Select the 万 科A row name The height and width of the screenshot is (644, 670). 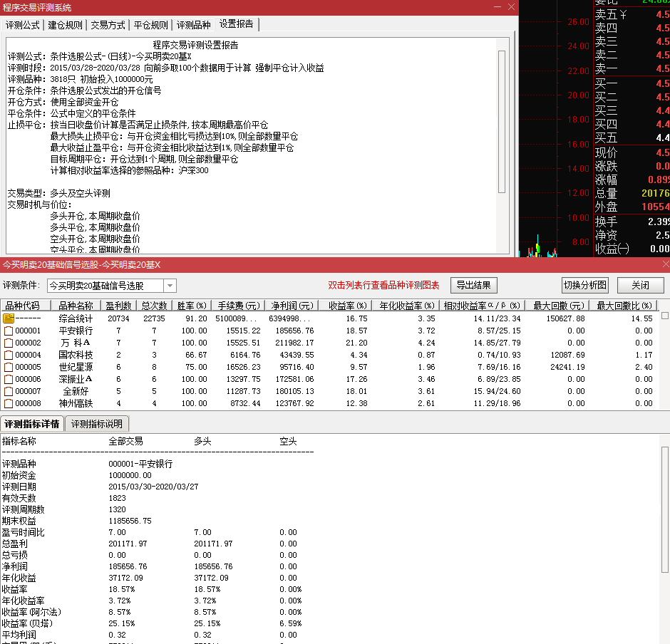[76, 343]
